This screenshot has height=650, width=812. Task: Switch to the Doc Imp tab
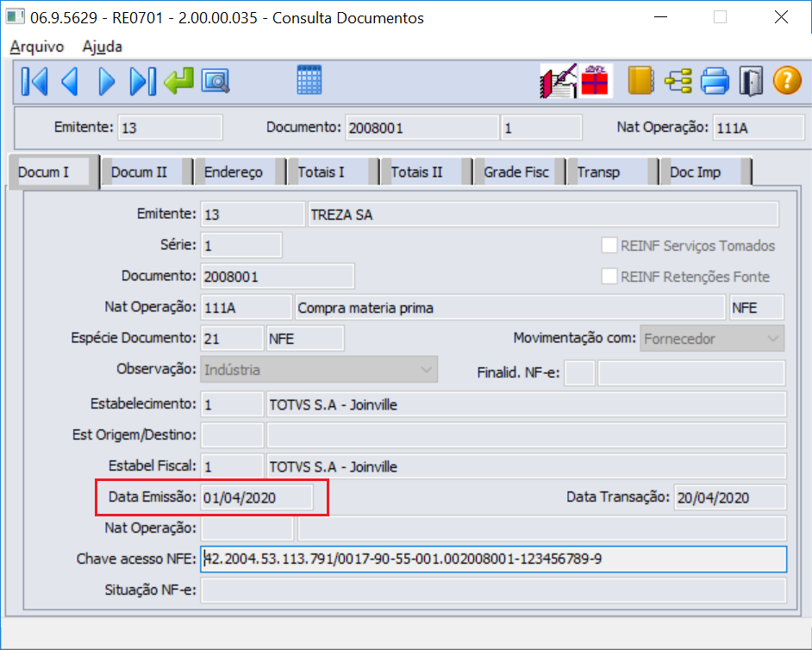[705, 172]
